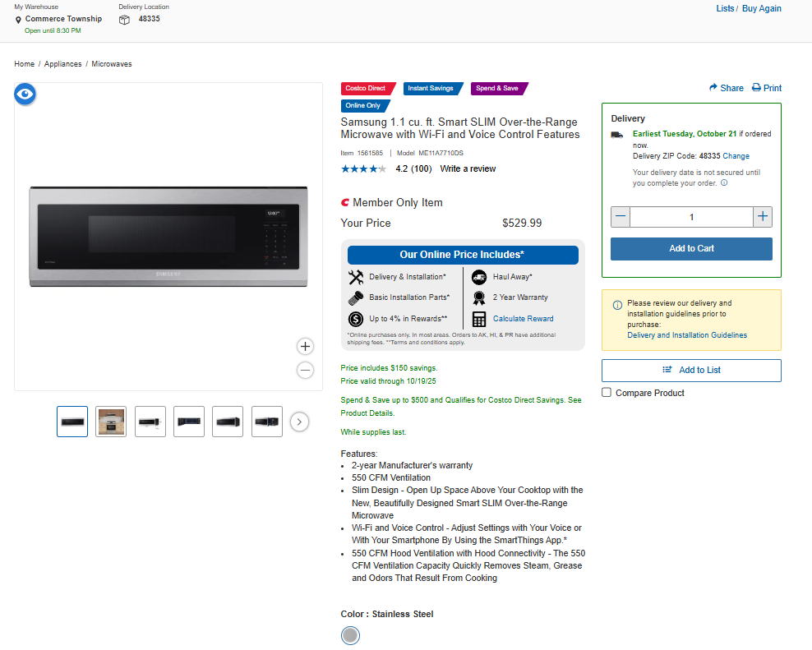
Task: Show next thumbnails with carousel arrow
Action: 300,422
